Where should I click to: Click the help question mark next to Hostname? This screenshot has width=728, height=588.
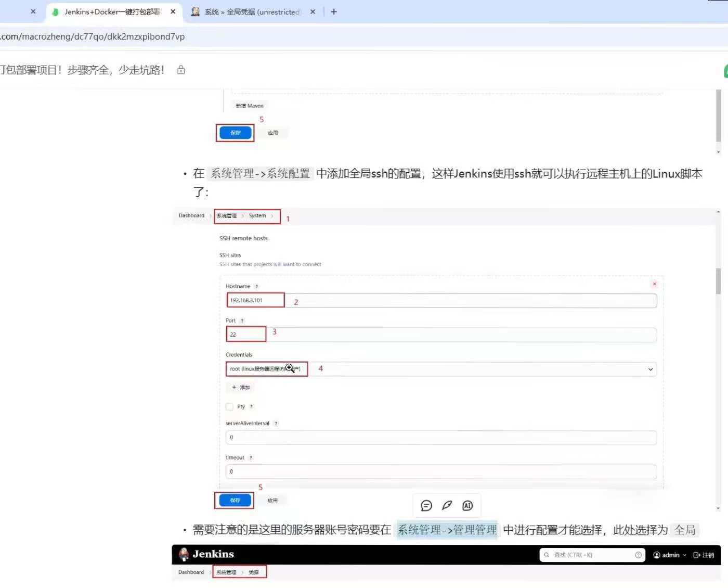pyautogui.click(x=257, y=287)
